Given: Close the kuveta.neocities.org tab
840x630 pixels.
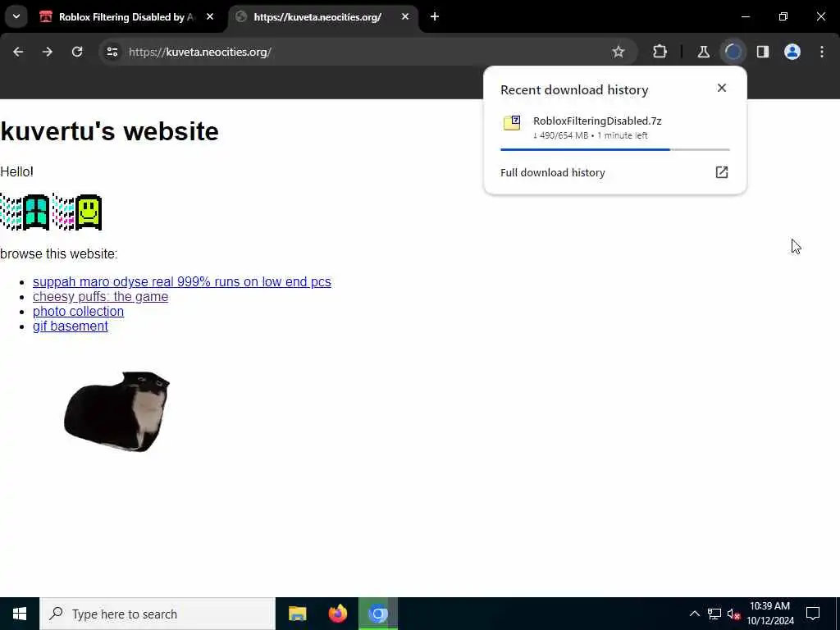Looking at the screenshot, I should pyautogui.click(x=405, y=17).
